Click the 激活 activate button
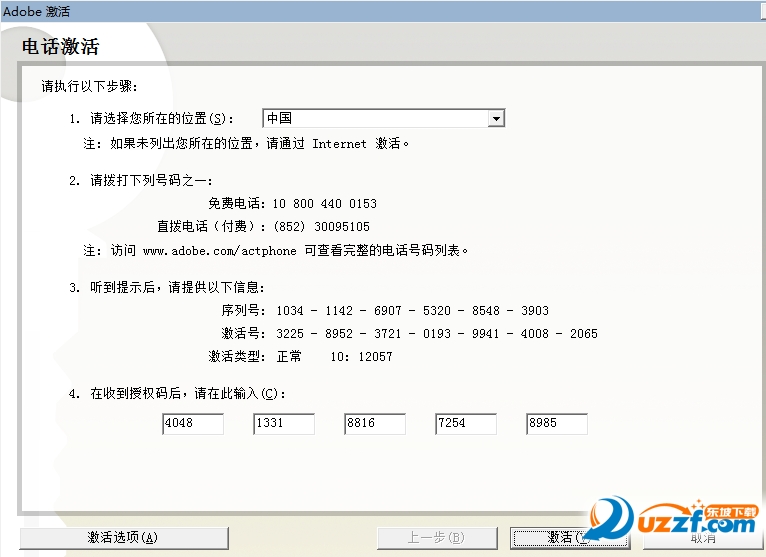Screen dimensions: 766x557 tap(570, 538)
